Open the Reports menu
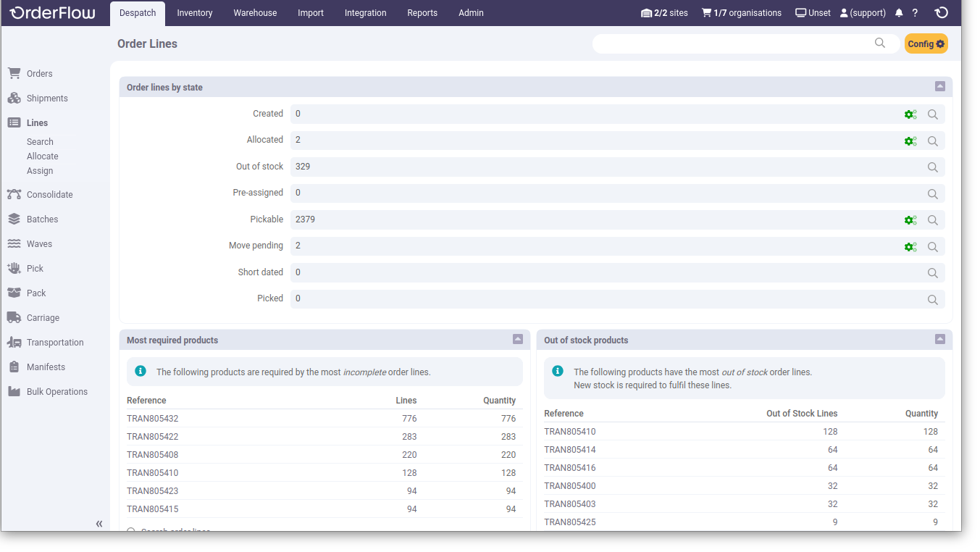Screen dimensions: 980x552 422,12
